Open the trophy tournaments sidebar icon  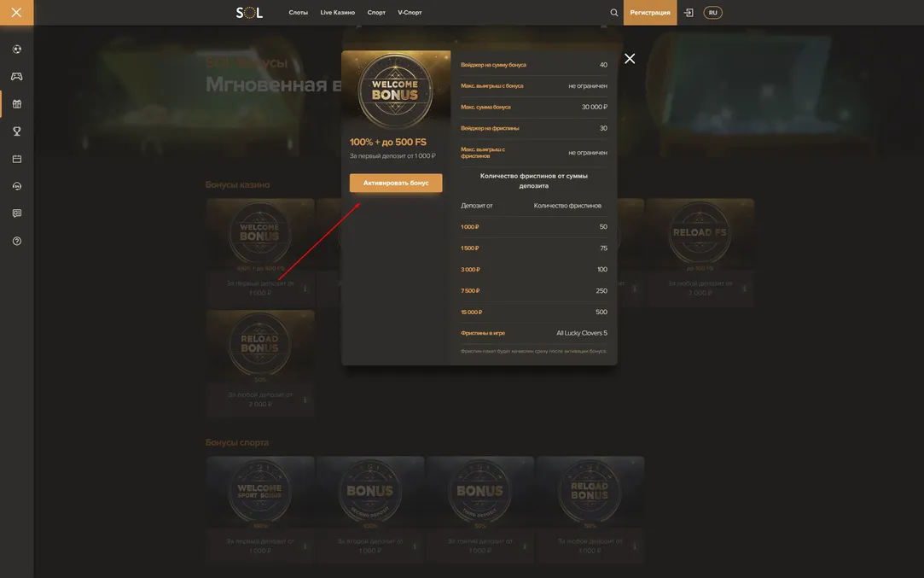16,131
